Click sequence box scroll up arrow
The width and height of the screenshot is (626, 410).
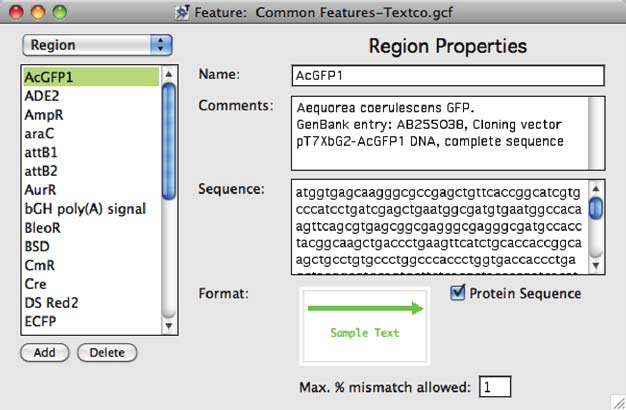596,188
